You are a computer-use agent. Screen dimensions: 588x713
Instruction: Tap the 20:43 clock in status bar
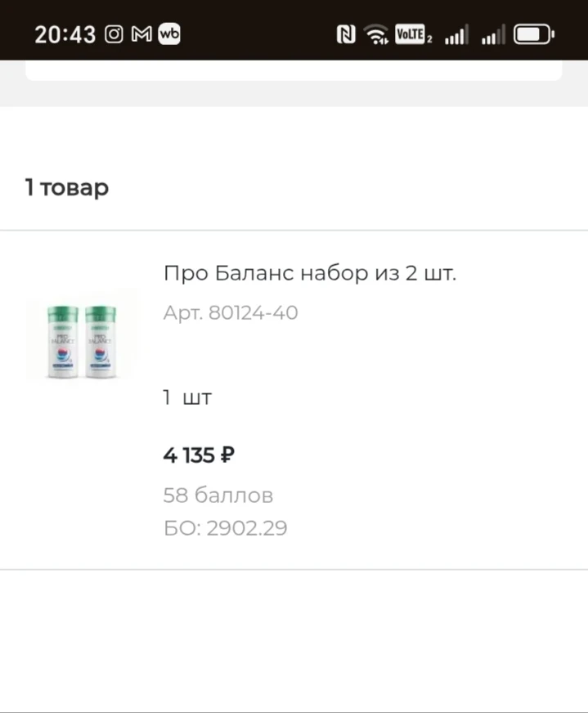65,34
